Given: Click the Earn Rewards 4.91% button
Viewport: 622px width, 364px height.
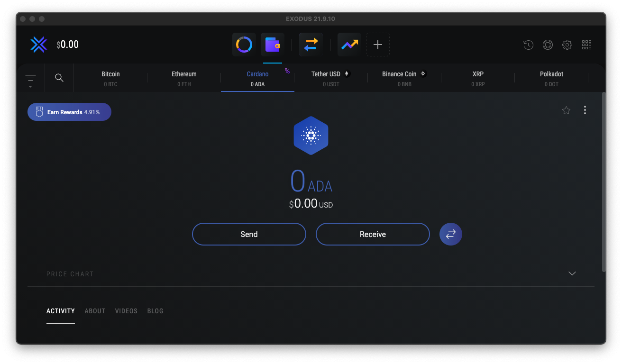Looking at the screenshot, I should pyautogui.click(x=69, y=112).
